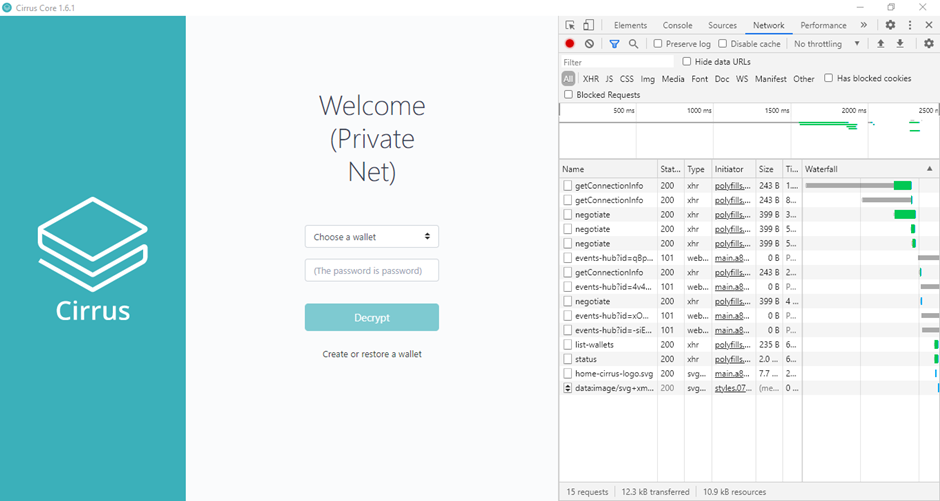Sort by the Name column header
The width and height of the screenshot is (940, 501).
point(608,169)
